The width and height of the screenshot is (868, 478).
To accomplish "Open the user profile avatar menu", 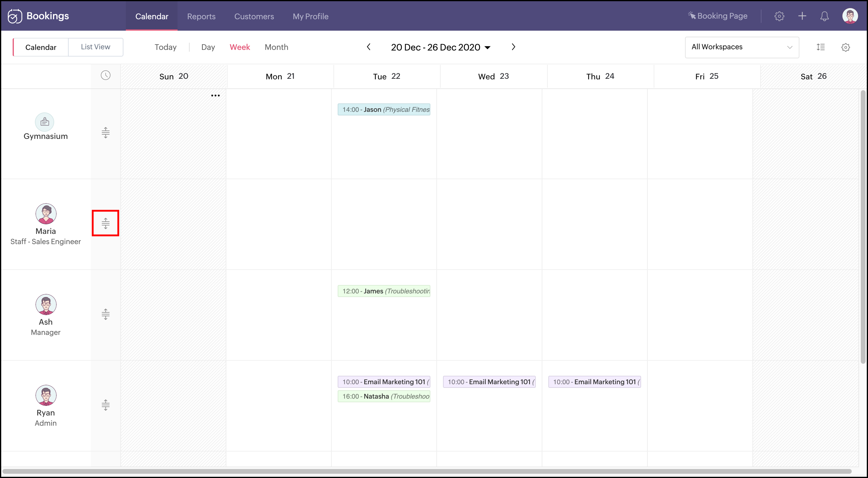I will pyautogui.click(x=849, y=16).
